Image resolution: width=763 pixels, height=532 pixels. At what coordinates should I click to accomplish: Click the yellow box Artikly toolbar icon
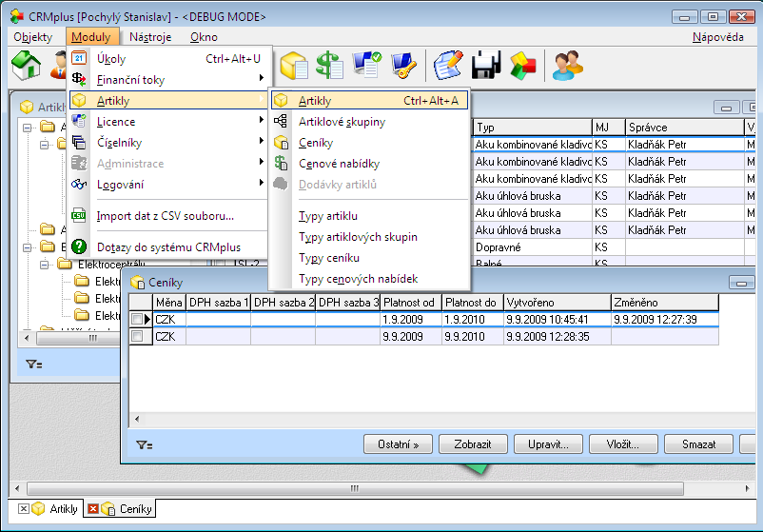coord(293,66)
